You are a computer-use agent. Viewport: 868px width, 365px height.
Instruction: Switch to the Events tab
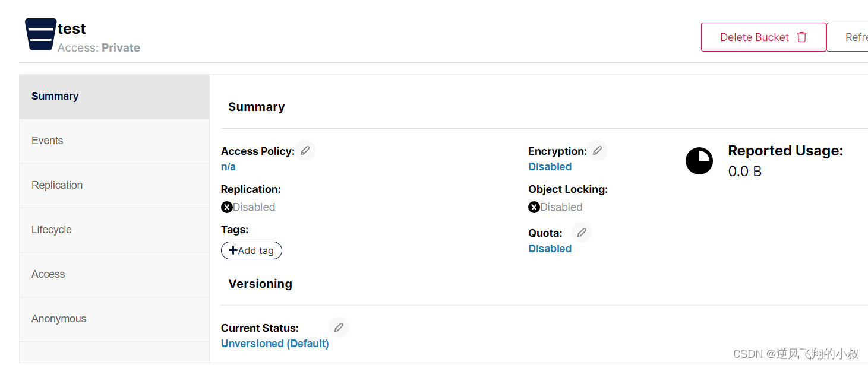pos(114,141)
